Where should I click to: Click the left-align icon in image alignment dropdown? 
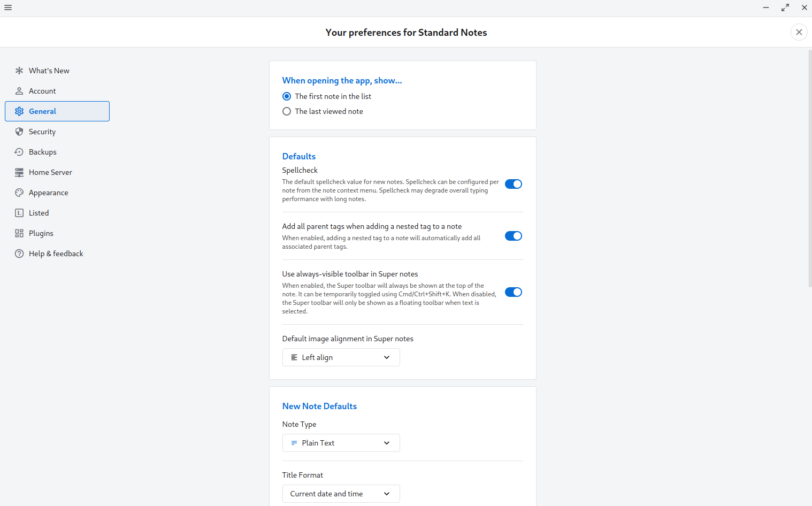click(294, 357)
